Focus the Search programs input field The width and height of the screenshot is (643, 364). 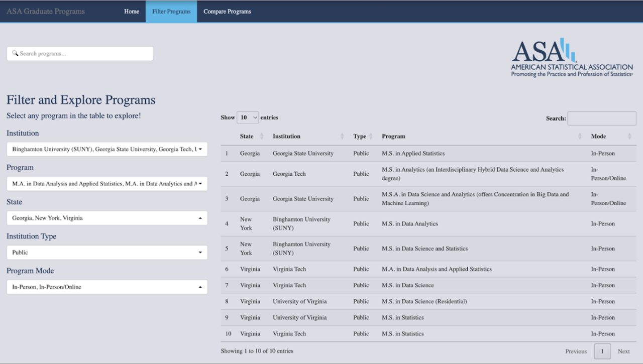[x=80, y=54]
